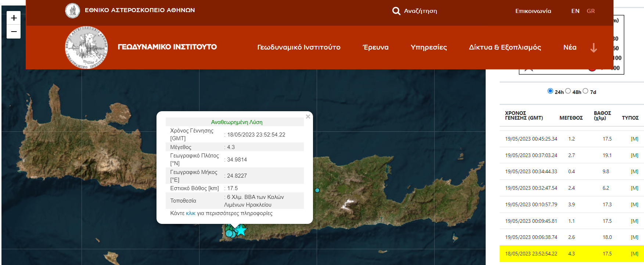644x265 pixels.
Task: Click the κλικ link for more information
Action: click(x=191, y=213)
